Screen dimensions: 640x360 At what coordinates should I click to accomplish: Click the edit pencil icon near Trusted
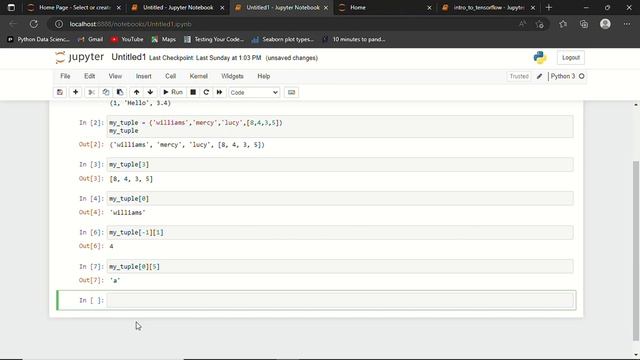tap(540, 76)
